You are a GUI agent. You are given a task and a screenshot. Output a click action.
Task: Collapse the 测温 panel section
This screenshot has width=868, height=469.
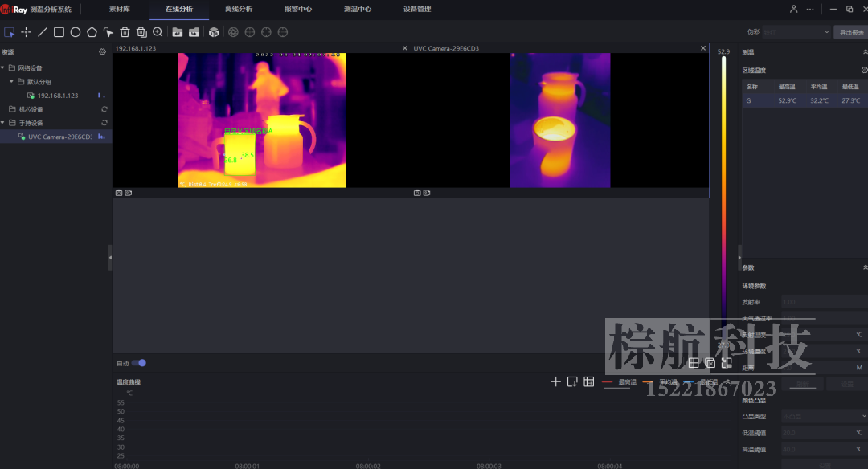(x=865, y=51)
